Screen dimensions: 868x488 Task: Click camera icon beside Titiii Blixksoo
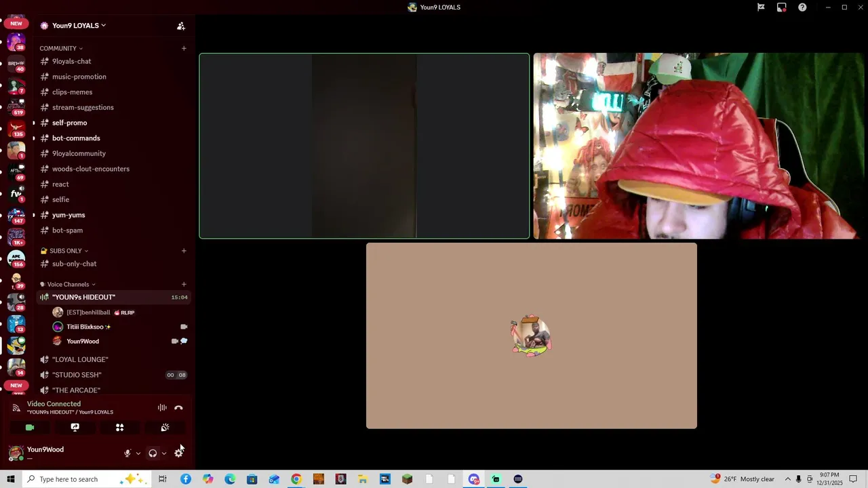[x=184, y=327]
